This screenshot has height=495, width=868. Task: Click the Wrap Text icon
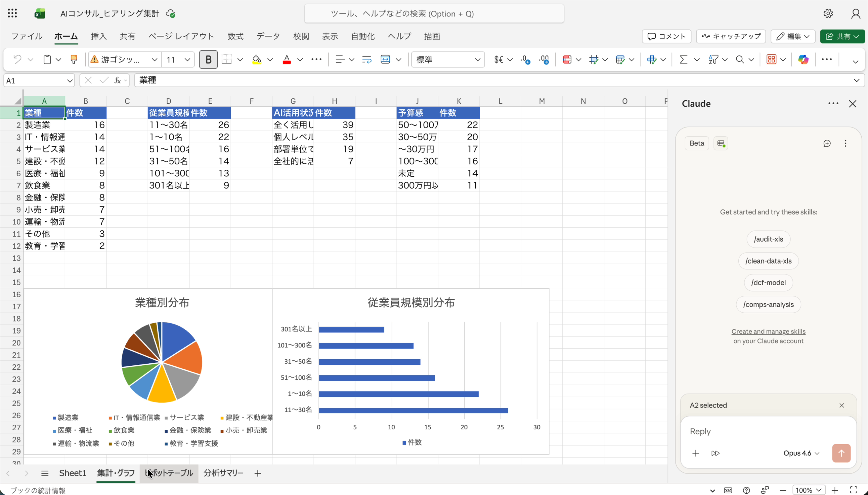pyautogui.click(x=367, y=59)
